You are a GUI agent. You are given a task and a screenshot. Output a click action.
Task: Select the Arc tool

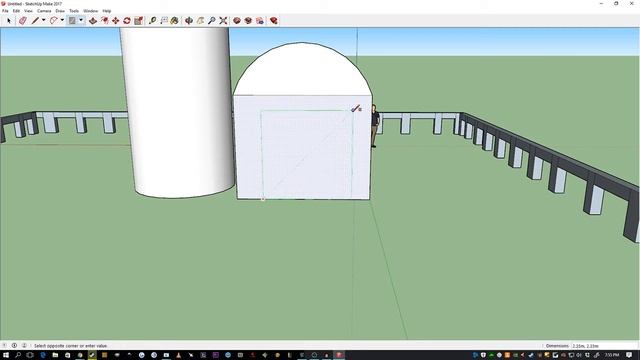(x=53, y=20)
